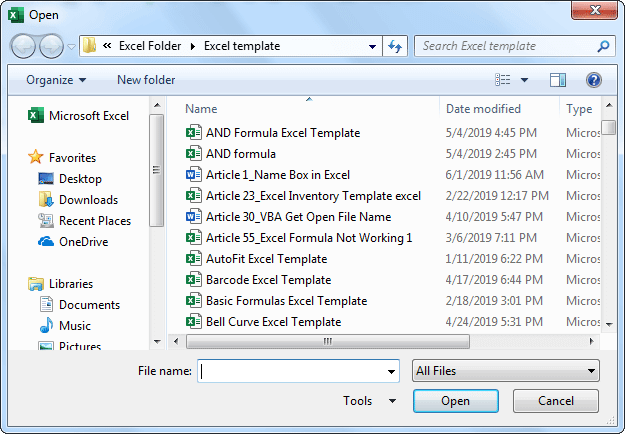Click the folder icon in address bar
This screenshot has height=434, width=625.
(x=89, y=46)
